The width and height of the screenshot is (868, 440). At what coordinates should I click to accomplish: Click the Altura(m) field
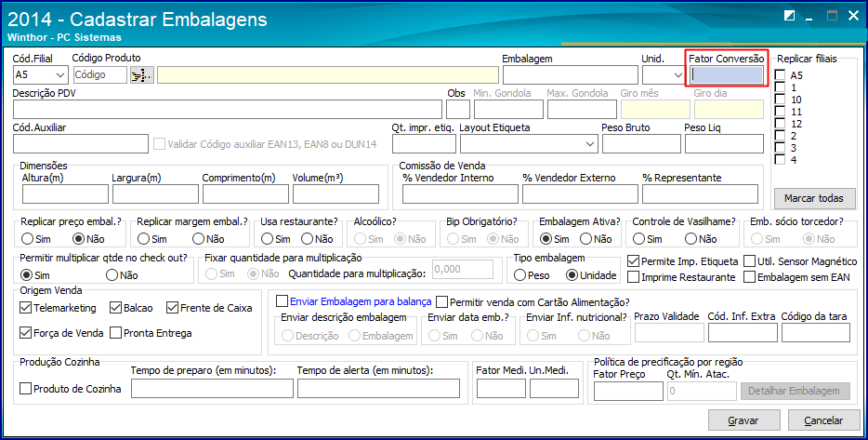point(65,194)
